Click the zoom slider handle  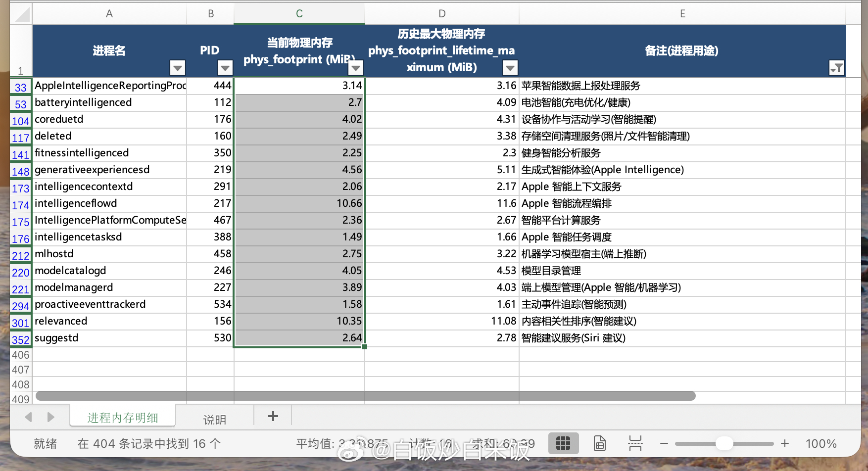pyautogui.click(x=724, y=443)
